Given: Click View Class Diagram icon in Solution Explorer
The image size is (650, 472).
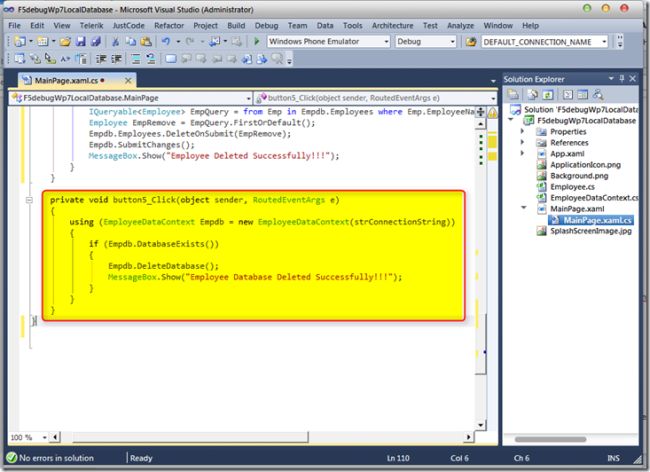Looking at the screenshot, I should point(598,95).
